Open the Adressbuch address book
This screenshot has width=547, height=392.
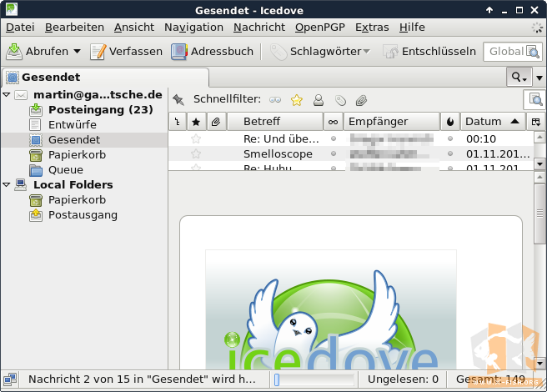212,52
